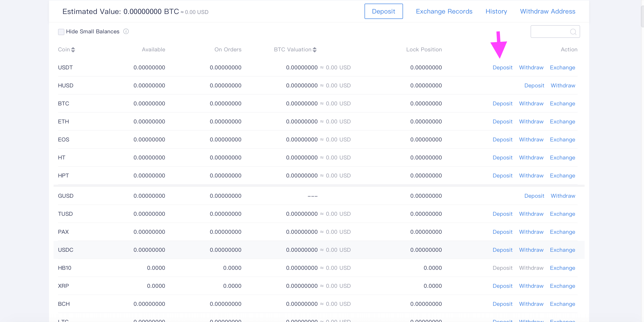
Task: Select the USDT coin name cell
Action: 65,68
